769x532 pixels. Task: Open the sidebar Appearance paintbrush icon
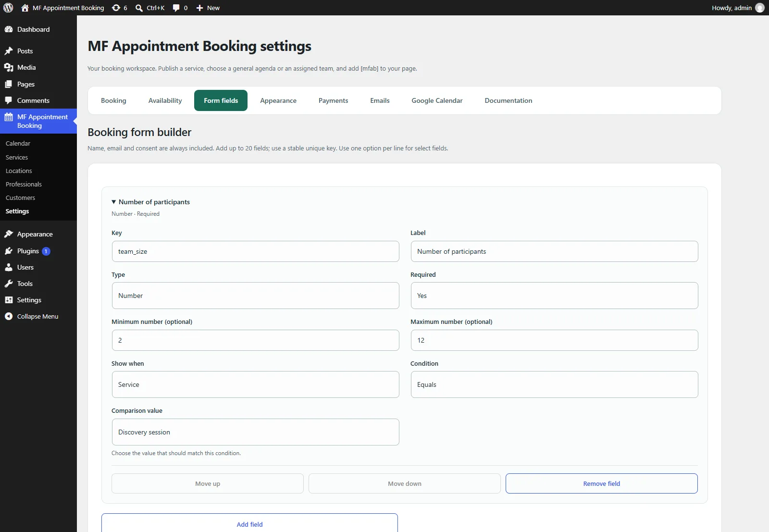click(9, 234)
